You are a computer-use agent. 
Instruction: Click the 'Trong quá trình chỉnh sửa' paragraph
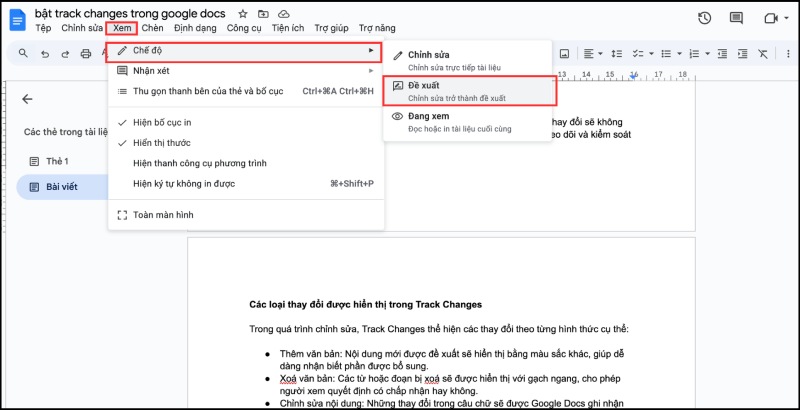(x=439, y=329)
